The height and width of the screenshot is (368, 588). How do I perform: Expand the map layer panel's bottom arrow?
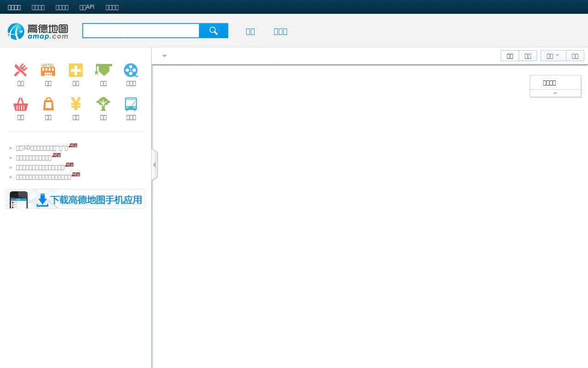tap(555, 93)
